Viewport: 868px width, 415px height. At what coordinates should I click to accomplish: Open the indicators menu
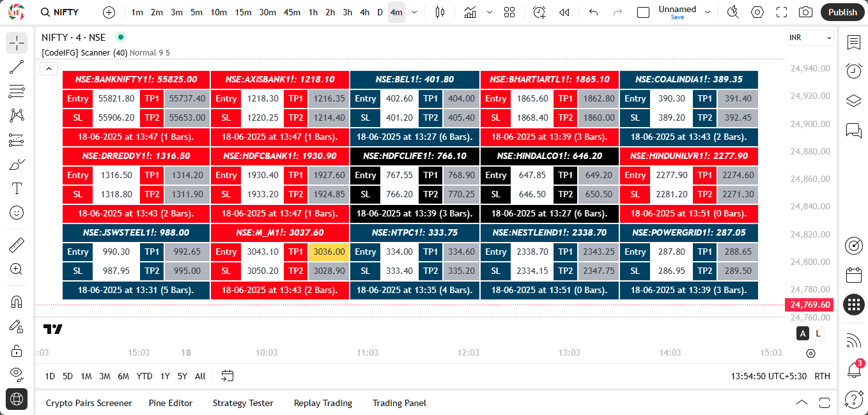[x=470, y=12]
